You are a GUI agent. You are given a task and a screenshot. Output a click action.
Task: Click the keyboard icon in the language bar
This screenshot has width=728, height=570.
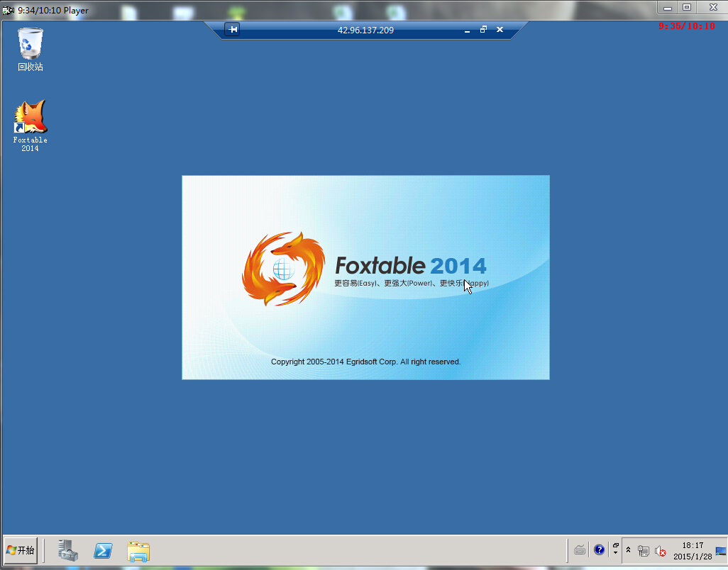[580, 551]
